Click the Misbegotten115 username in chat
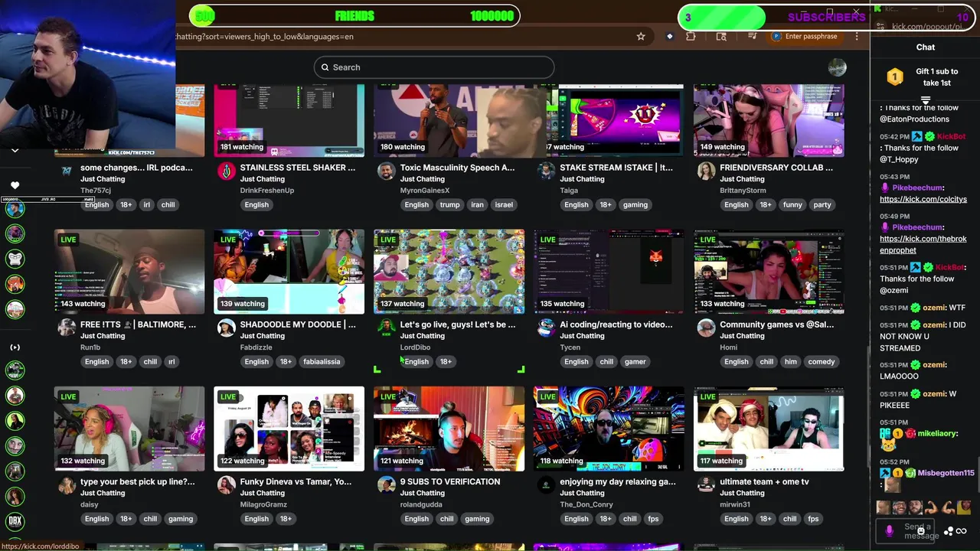This screenshot has width=980, height=551. point(946,473)
